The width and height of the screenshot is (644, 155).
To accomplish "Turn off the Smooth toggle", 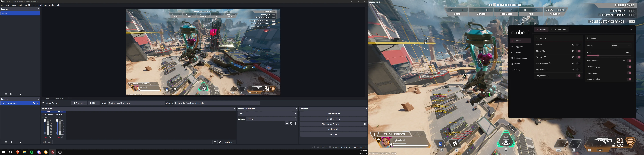I will (578, 57).
